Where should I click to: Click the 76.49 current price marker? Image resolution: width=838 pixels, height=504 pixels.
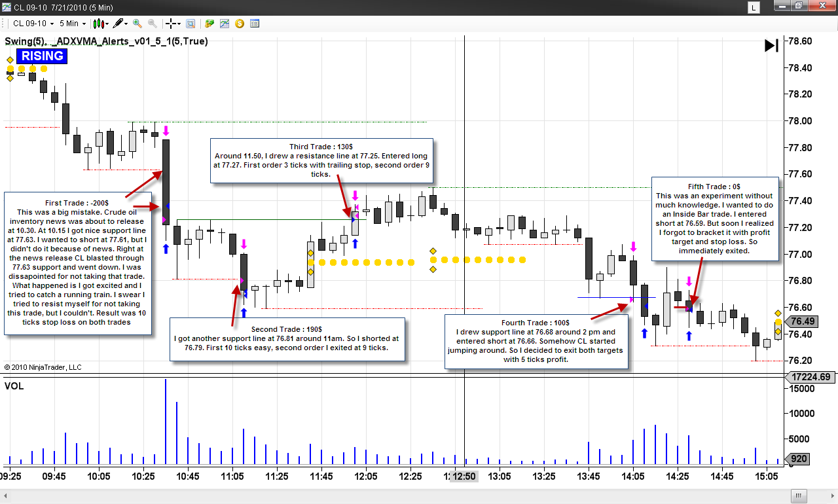[802, 321]
